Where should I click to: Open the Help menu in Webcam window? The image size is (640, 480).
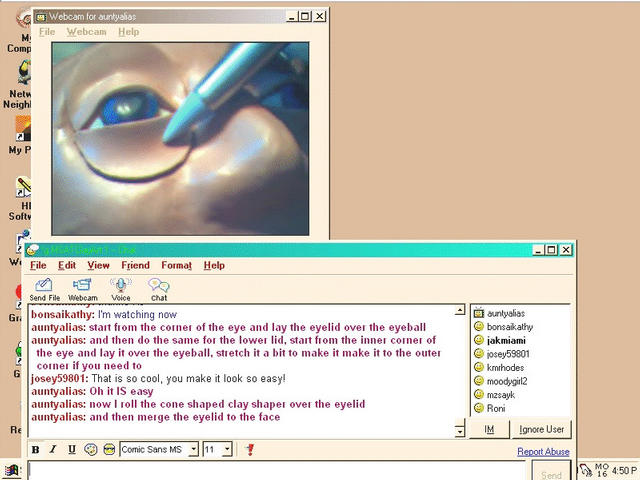[x=129, y=32]
